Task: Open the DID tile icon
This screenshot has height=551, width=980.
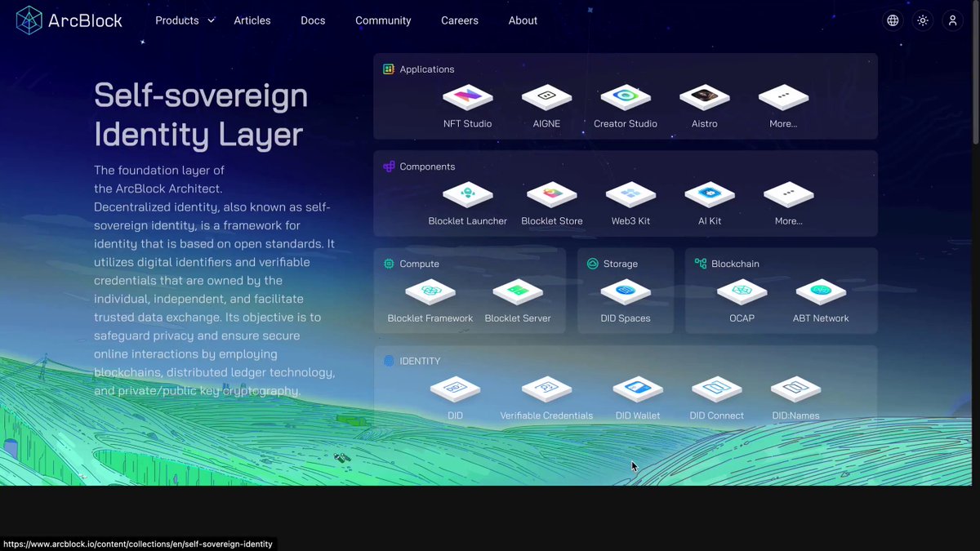Action: 455,389
